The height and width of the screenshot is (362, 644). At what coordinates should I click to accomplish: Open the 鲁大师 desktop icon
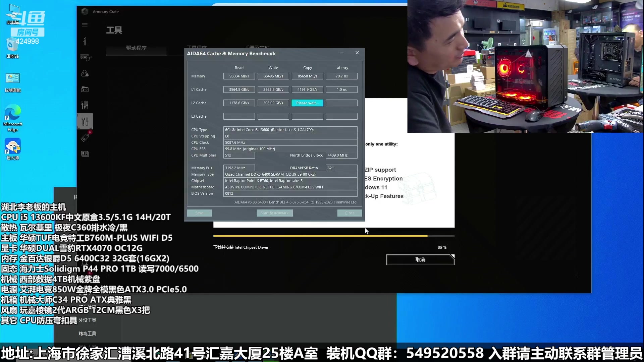(x=13, y=149)
